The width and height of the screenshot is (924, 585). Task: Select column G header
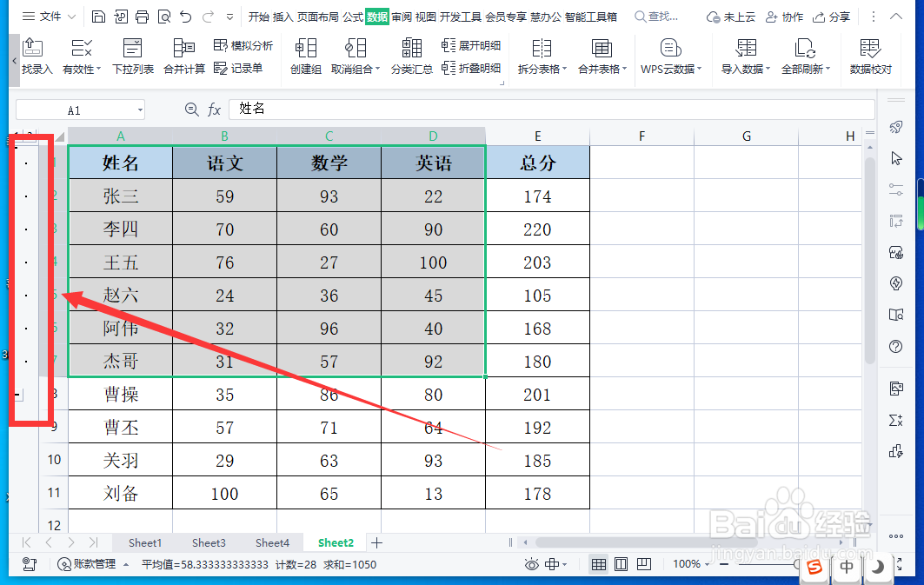click(x=746, y=136)
